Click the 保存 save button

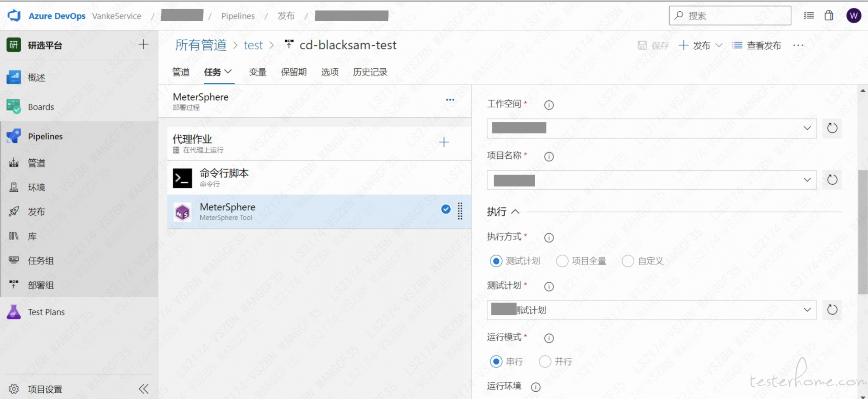(653, 45)
